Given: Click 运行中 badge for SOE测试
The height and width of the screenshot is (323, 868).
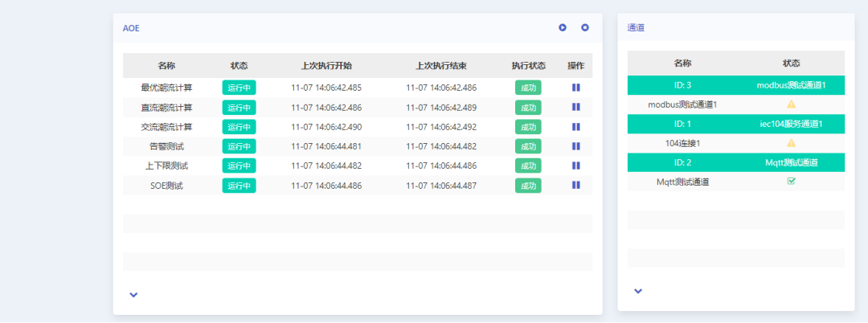Looking at the screenshot, I should click(x=240, y=186).
